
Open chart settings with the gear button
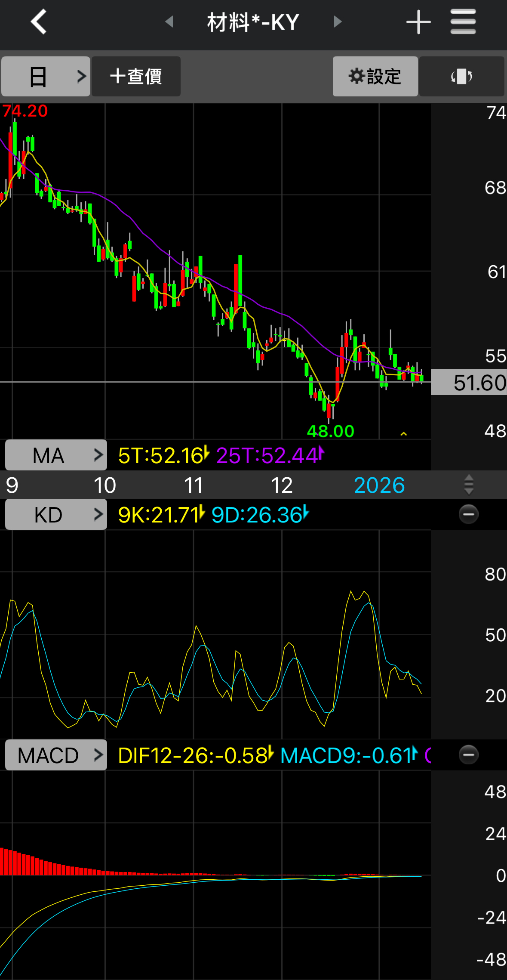[375, 77]
